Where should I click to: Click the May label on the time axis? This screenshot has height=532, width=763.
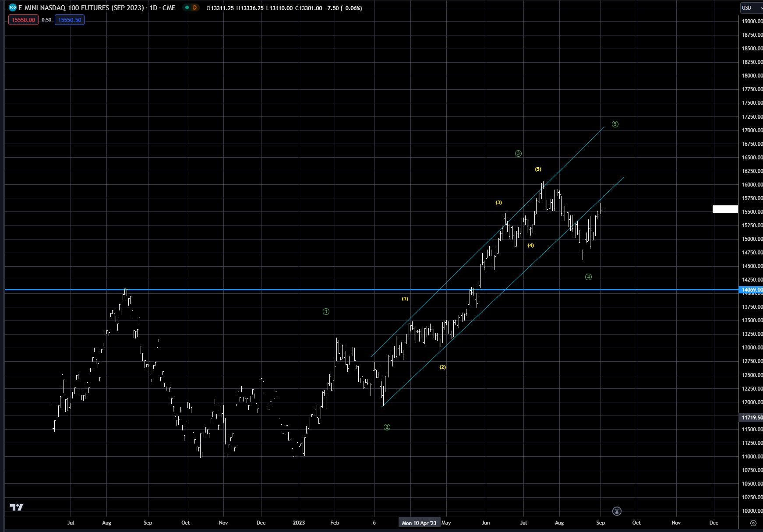tap(446, 523)
